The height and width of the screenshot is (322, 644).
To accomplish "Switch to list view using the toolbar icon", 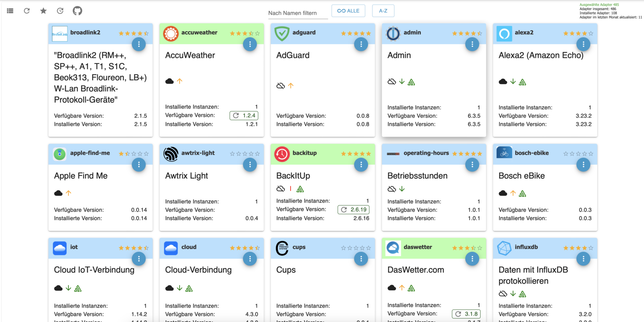I will click(10, 11).
